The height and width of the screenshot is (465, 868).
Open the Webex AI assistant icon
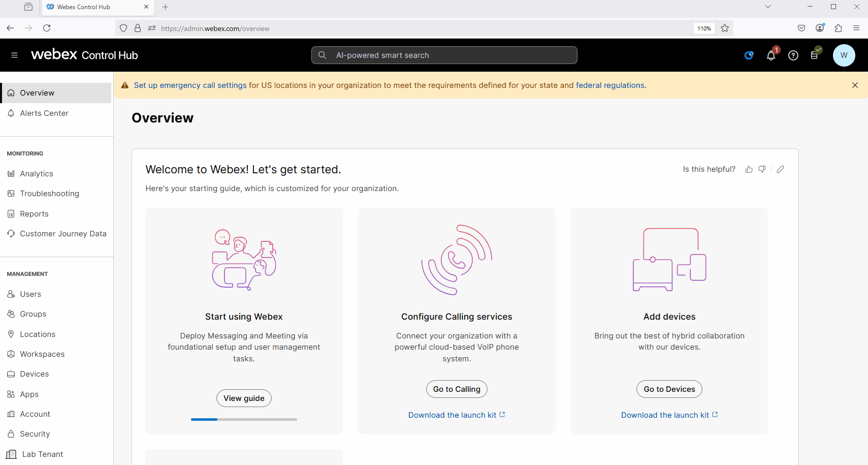tap(749, 55)
